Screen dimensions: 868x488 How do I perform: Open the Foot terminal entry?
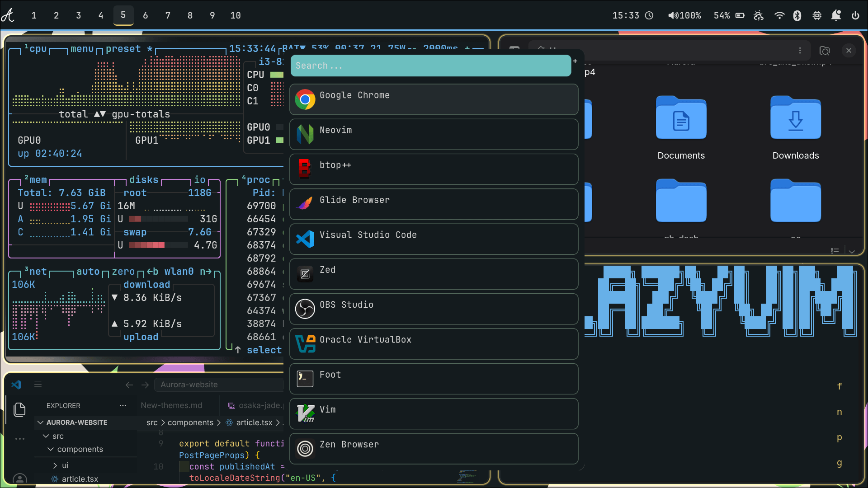[434, 379]
